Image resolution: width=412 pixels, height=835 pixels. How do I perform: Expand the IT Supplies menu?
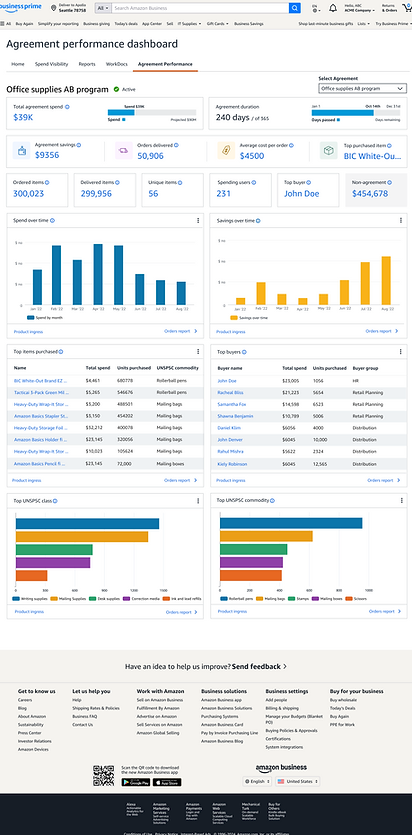tap(189, 23)
